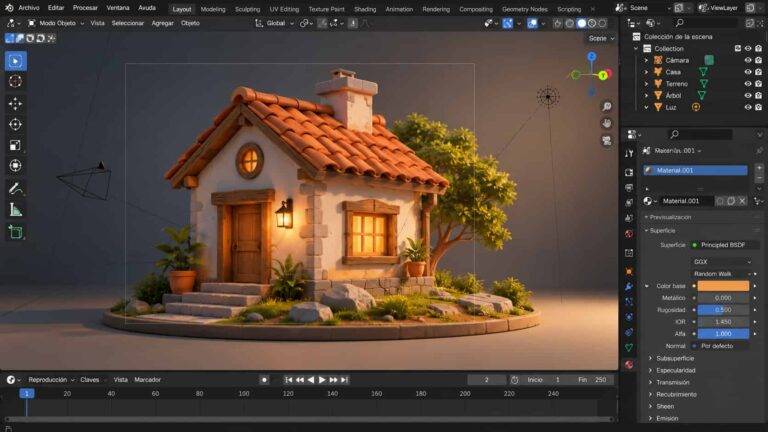The width and height of the screenshot is (768, 432).
Task: Switch to the Modeling workspace tab
Action: point(213,9)
